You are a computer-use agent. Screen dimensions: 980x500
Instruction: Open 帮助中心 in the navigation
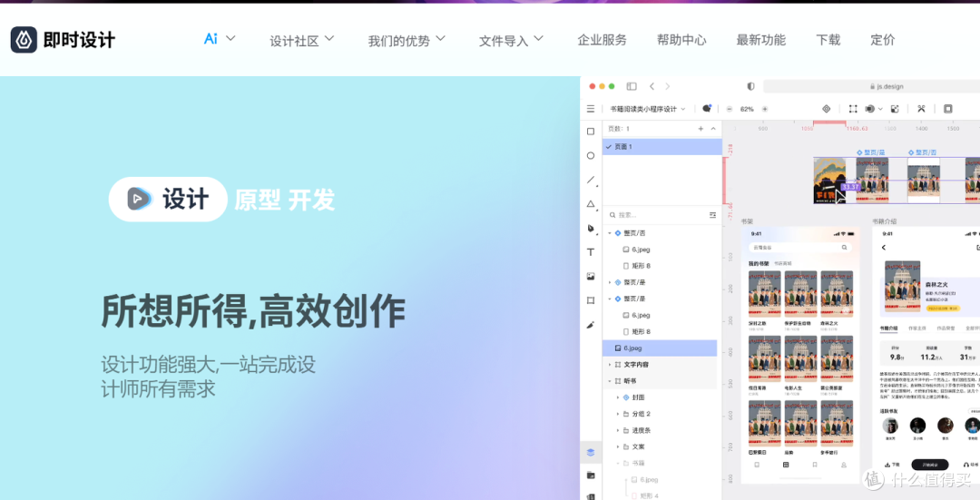point(681,40)
